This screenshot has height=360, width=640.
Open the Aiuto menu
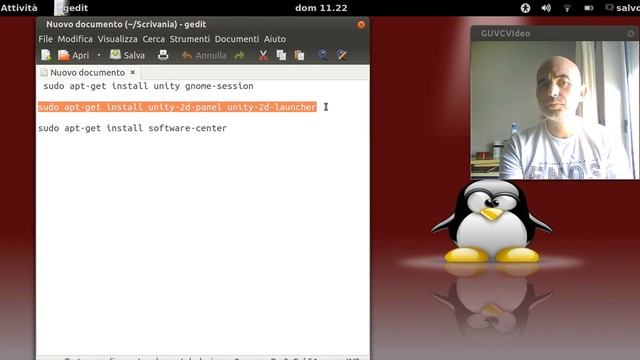pyautogui.click(x=275, y=39)
